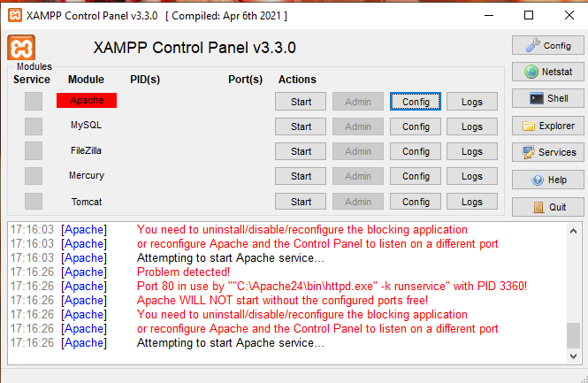Screen dimensions: 588x383
Task: Open the Mercury Logs
Action: point(471,176)
